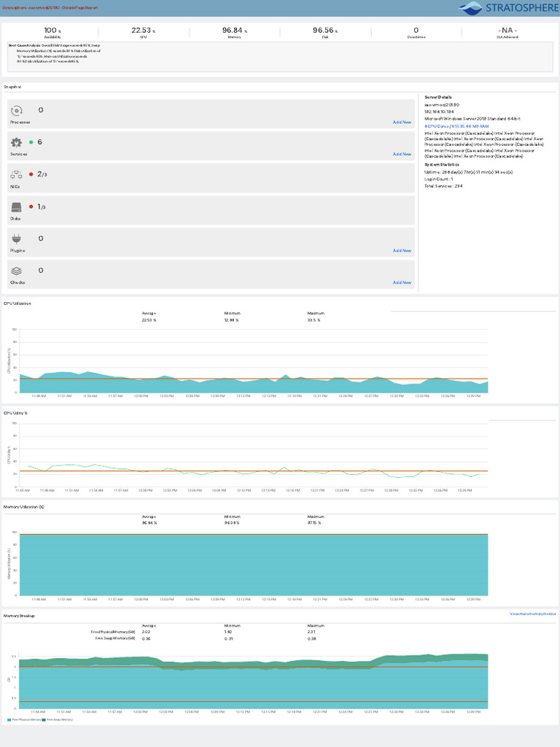
Task: Click the Total Services line
Action: coord(443,186)
